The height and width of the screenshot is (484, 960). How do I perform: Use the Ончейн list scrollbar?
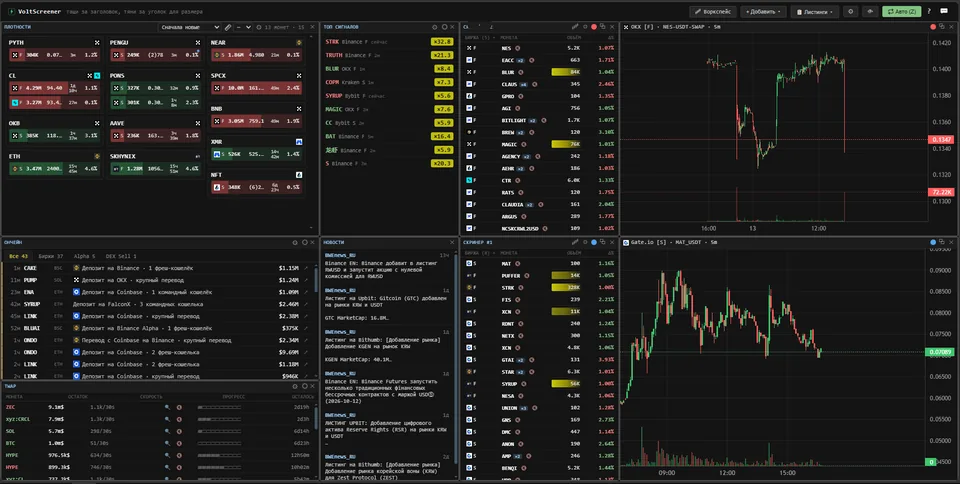[316, 281]
